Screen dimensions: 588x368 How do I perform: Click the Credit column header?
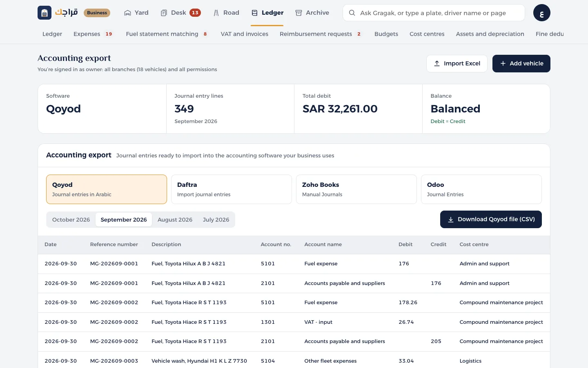pos(439,245)
